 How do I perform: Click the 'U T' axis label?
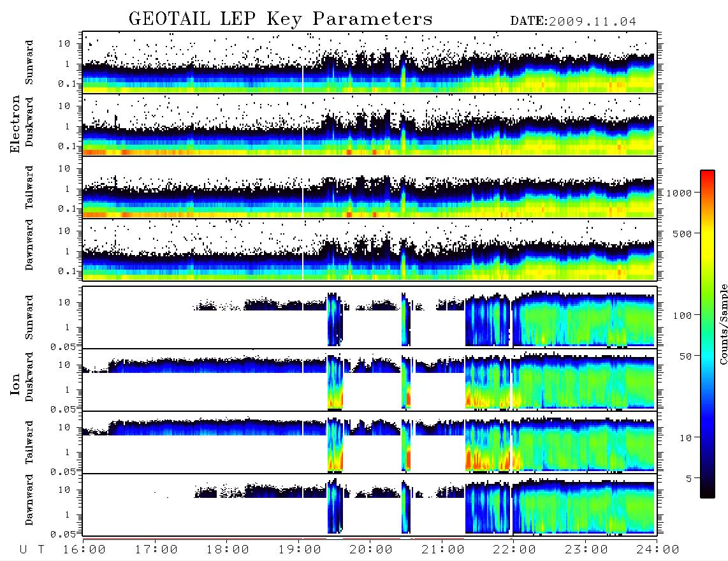pos(32,550)
